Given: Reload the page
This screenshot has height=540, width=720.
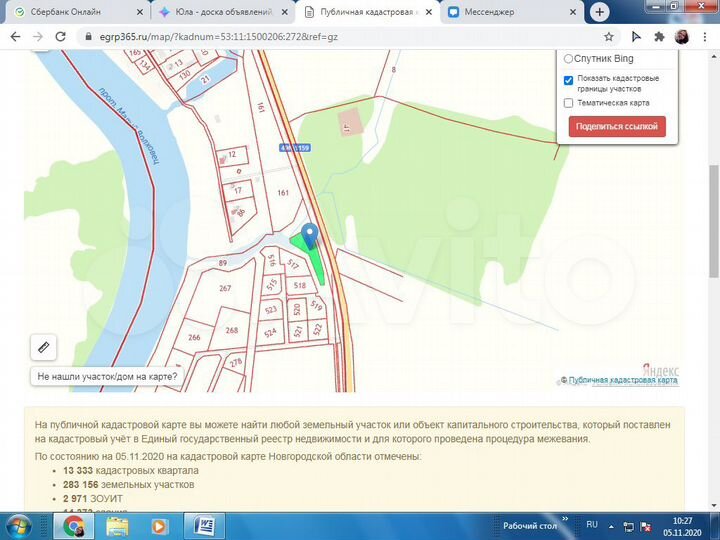Looking at the screenshot, I should 62,36.
